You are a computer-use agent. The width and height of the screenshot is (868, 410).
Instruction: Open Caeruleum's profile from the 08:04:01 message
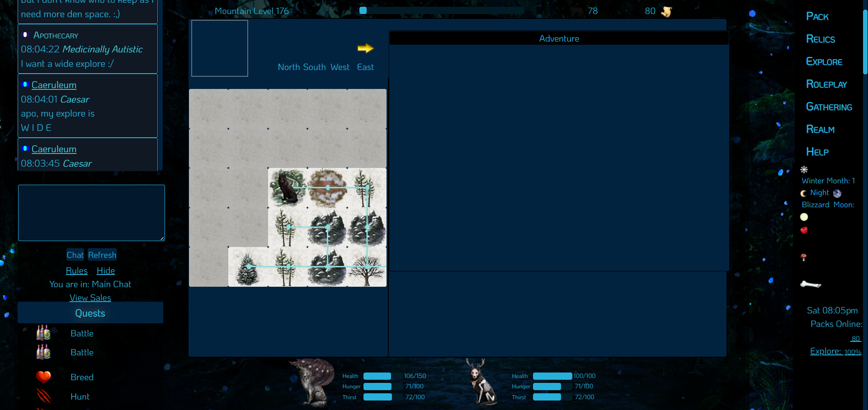click(54, 85)
